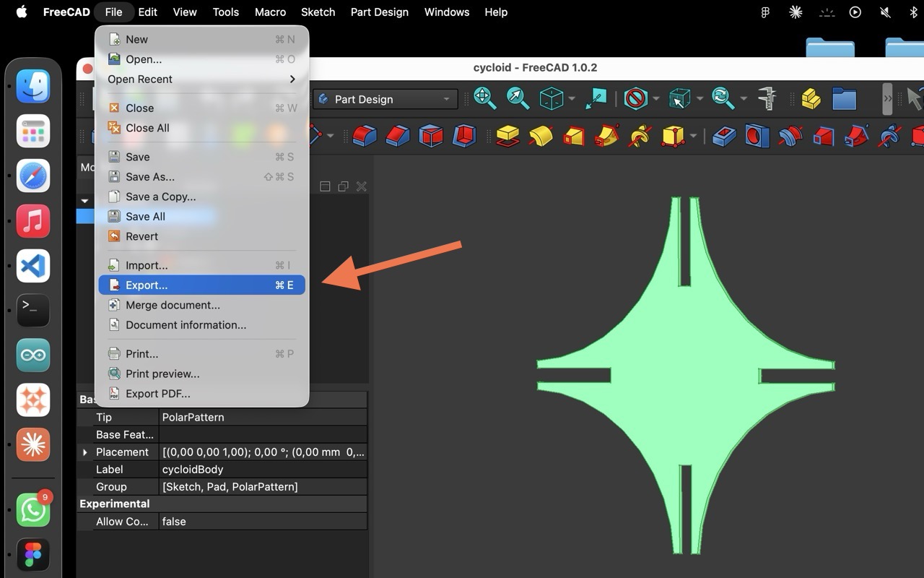Select the Measure caliper tool
This screenshot has width=924, height=578.
(x=767, y=98)
